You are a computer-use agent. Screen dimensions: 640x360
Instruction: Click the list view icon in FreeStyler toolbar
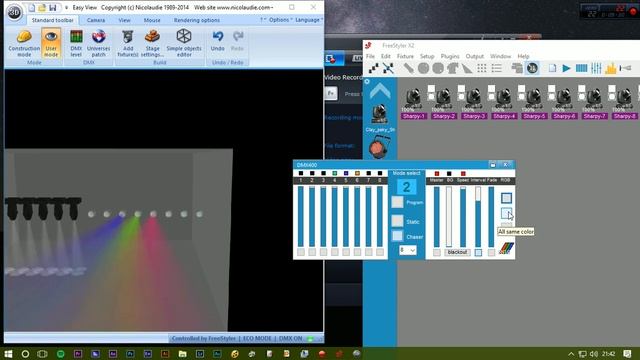click(x=496, y=68)
